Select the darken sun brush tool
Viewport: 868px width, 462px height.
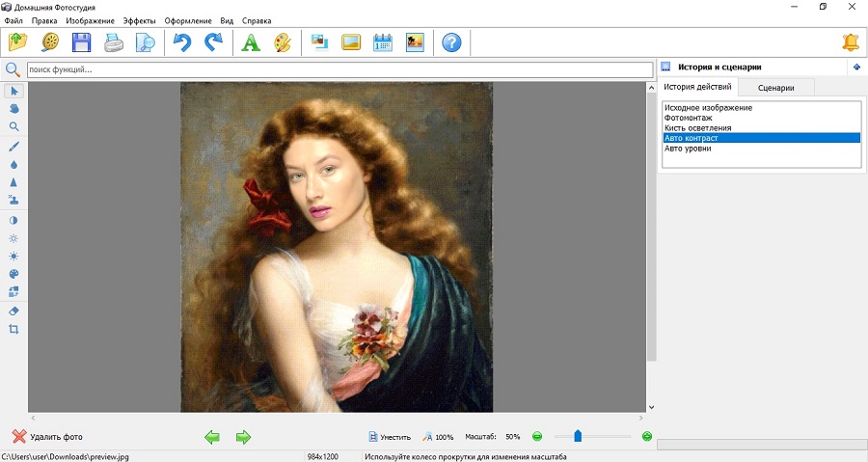click(14, 238)
